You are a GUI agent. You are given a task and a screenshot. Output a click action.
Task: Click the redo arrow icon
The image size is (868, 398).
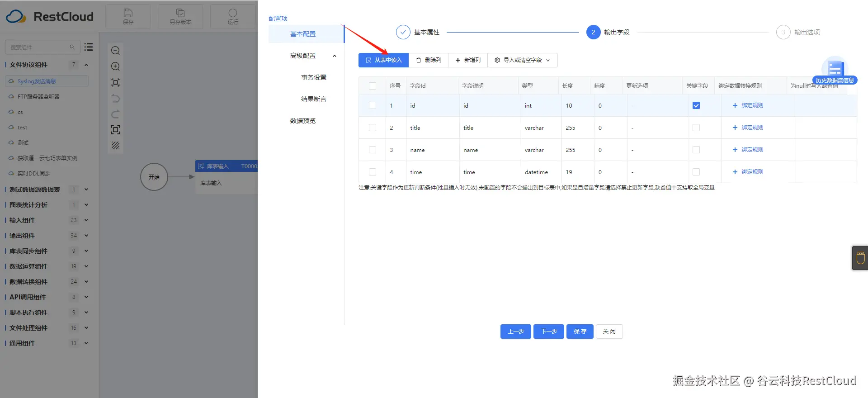click(x=115, y=114)
